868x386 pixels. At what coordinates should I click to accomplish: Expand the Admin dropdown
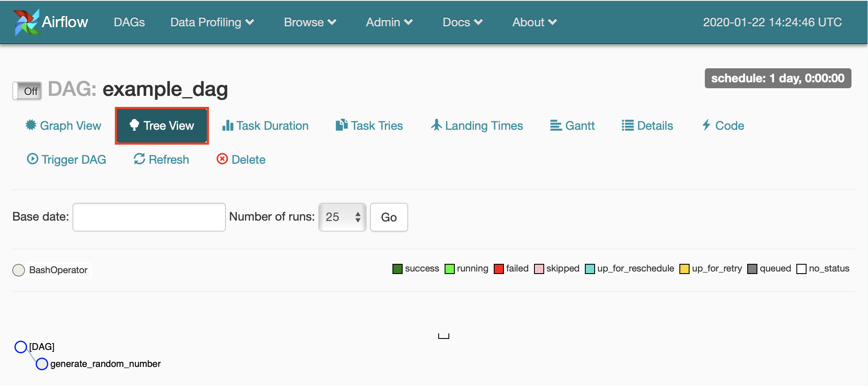pyautogui.click(x=389, y=22)
